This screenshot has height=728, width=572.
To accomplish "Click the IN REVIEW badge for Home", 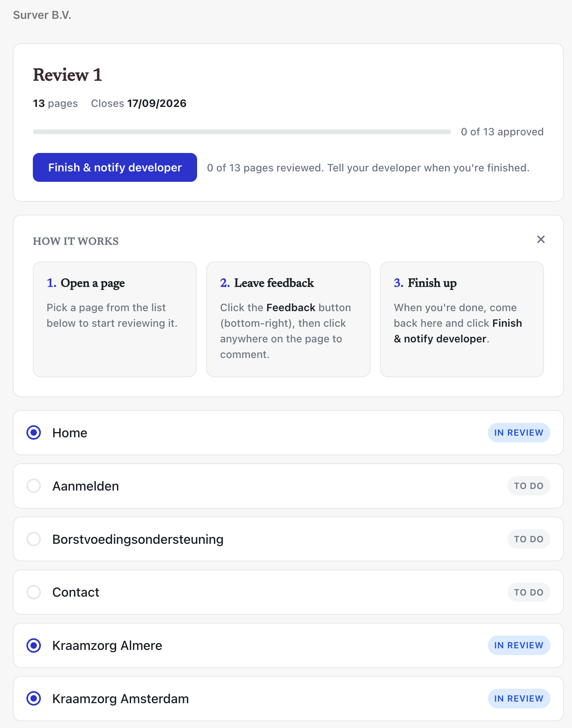I will pyautogui.click(x=519, y=432).
